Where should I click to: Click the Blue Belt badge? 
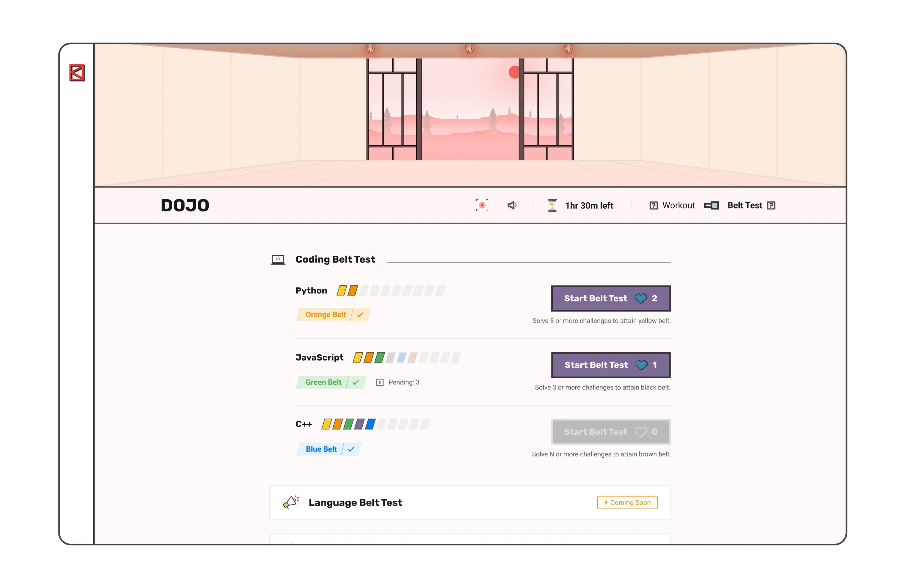pyautogui.click(x=329, y=449)
